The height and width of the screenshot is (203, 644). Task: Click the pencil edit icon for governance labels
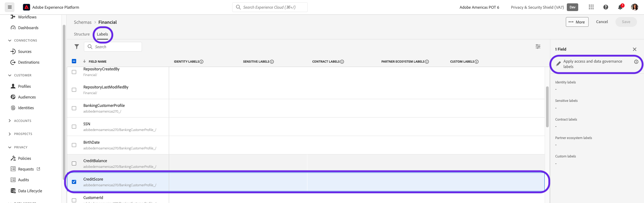coord(558,64)
